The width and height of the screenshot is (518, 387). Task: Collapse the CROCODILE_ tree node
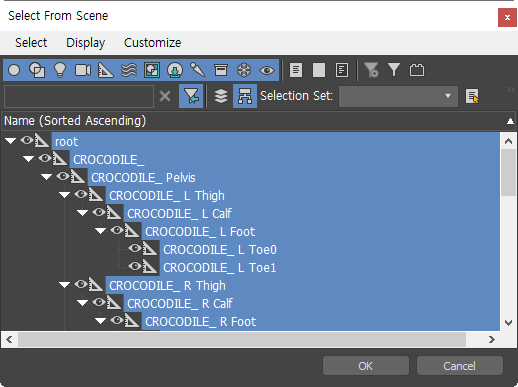coord(29,159)
